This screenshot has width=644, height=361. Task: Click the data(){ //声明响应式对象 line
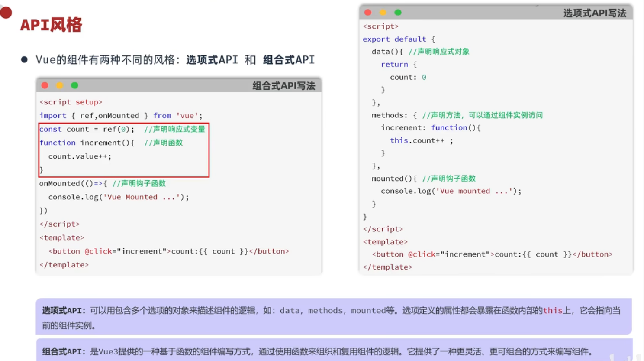[x=420, y=52]
